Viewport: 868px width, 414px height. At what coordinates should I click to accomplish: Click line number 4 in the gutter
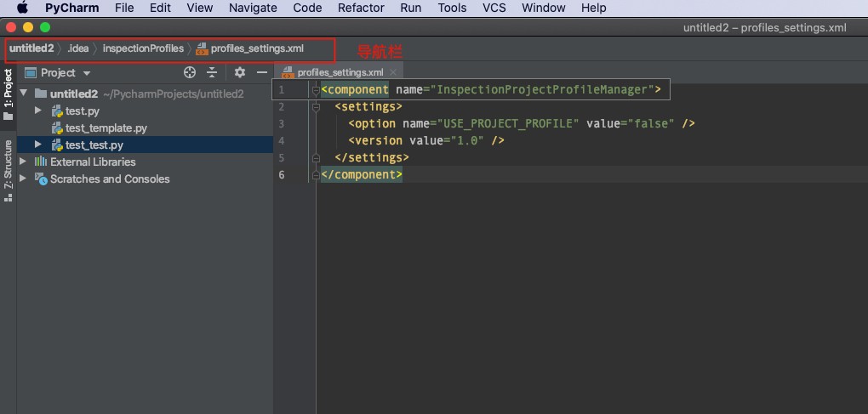pos(281,141)
